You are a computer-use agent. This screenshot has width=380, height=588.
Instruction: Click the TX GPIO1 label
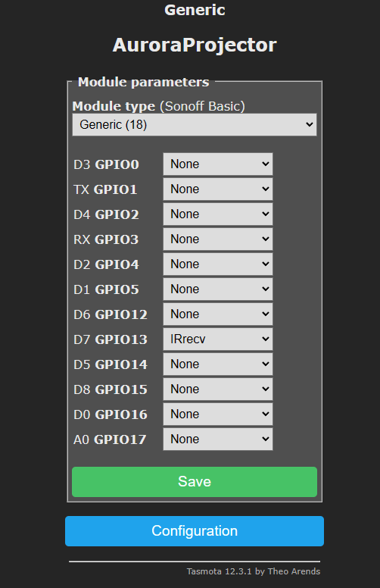(x=105, y=189)
